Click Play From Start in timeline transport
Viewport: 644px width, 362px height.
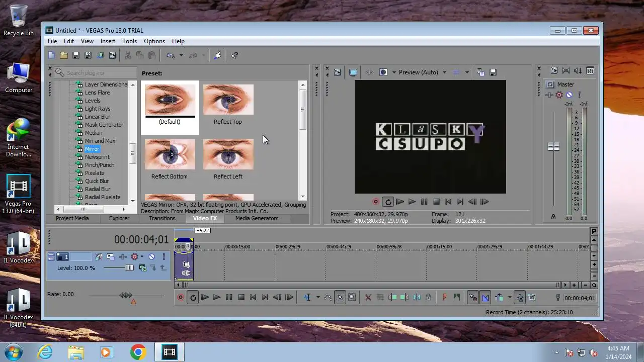(205, 298)
